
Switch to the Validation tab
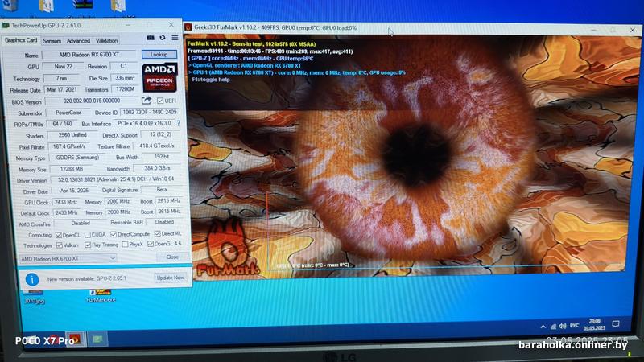click(x=106, y=41)
